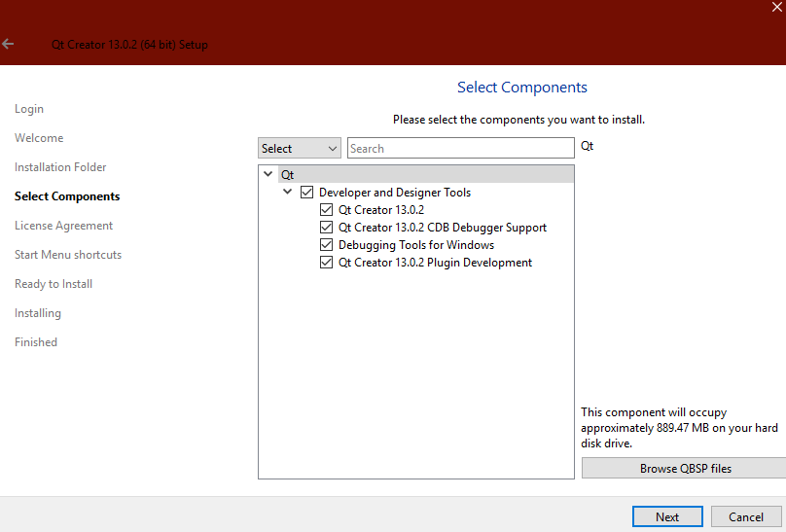Screen dimensions: 786x532
Task: Uncheck Qt Creator 13.0.2 component
Action: [x=326, y=210]
